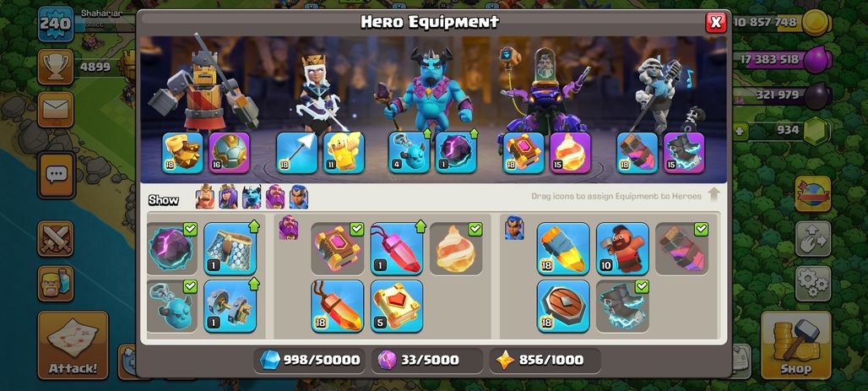This screenshot has width=868, height=391.
Task: Select the Life Gem level 18 equipment
Action: (x=337, y=306)
